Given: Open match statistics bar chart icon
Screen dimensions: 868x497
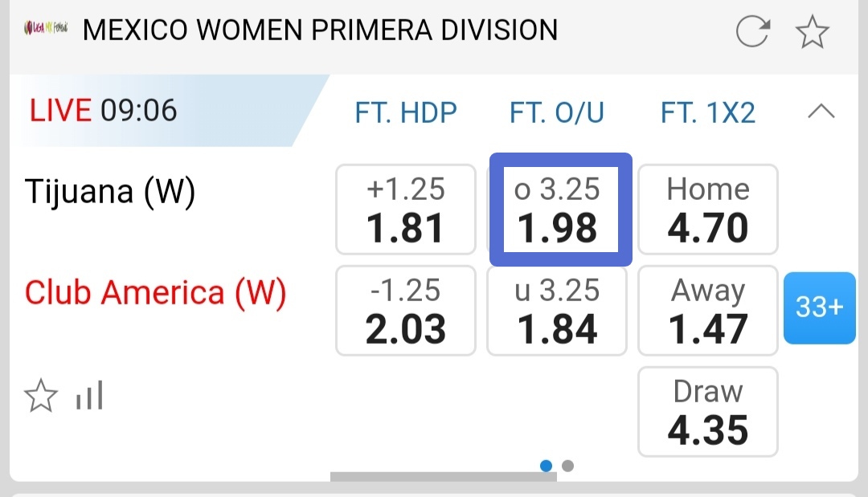Looking at the screenshot, I should (89, 396).
